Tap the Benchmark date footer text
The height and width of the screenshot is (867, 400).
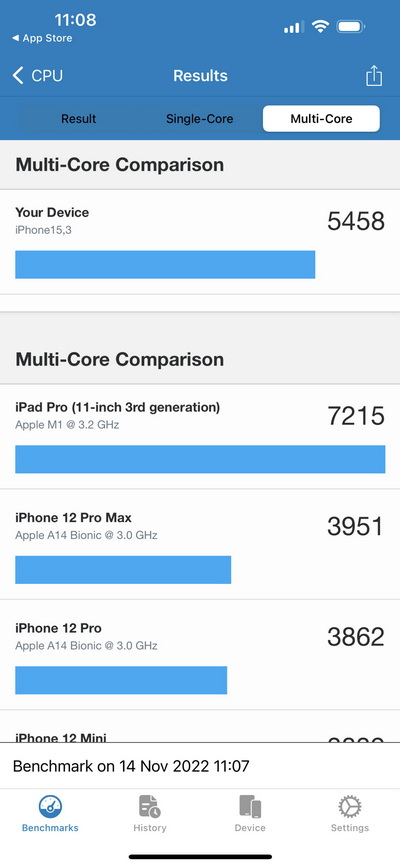pyautogui.click(x=131, y=766)
